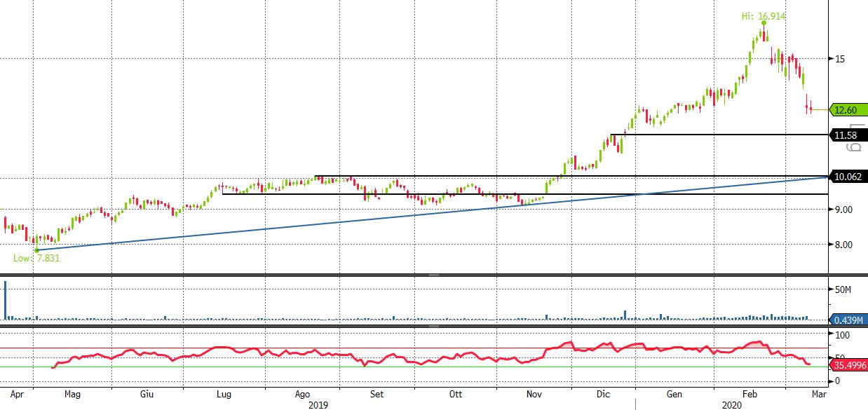Select the 11.58 price level label

848,135
